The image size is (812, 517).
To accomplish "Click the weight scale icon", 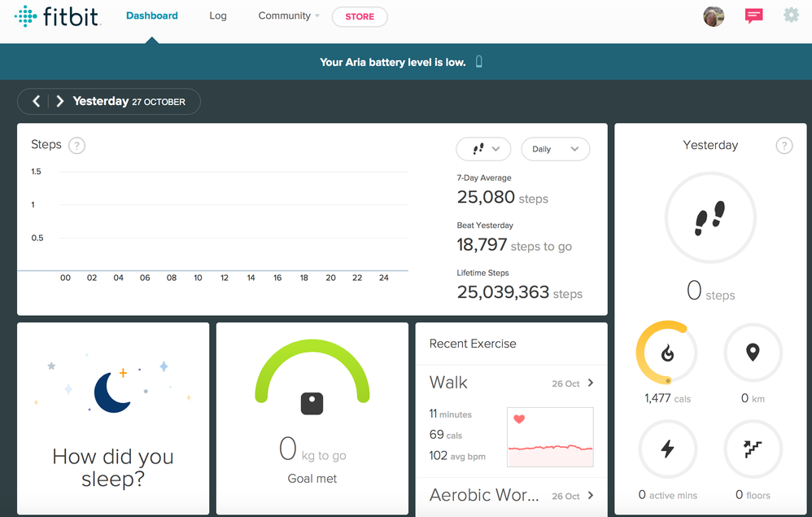I will (x=312, y=404).
